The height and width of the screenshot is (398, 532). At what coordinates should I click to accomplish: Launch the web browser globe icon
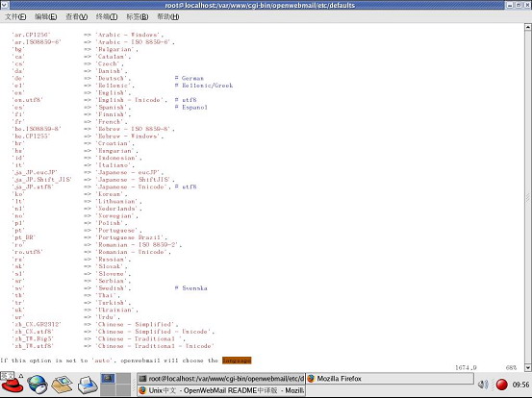[38, 385]
